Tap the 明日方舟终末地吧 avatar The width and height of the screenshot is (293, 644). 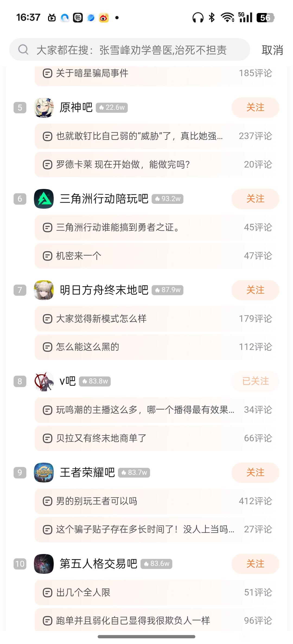pyautogui.click(x=44, y=290)
